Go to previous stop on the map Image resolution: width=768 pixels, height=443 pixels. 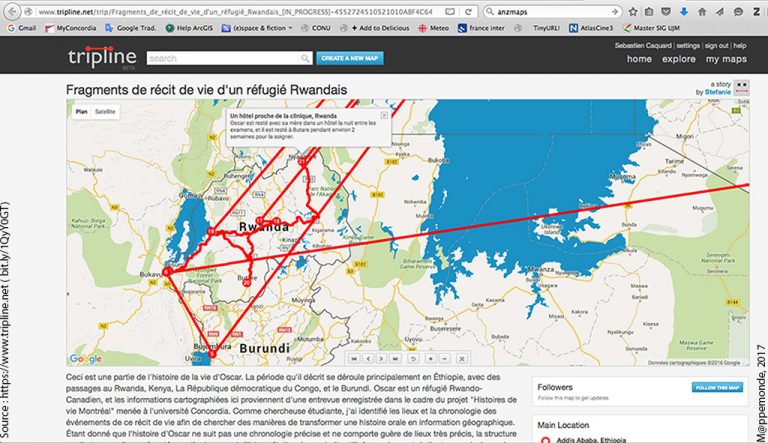[369, 357]
